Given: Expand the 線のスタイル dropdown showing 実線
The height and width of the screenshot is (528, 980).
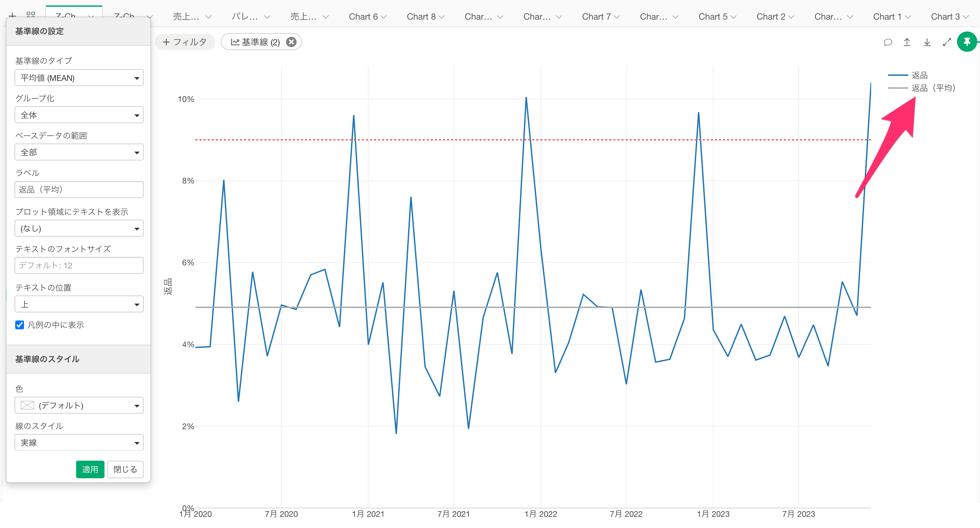Looking at the screenshot, I should click(x=79, y=442).
